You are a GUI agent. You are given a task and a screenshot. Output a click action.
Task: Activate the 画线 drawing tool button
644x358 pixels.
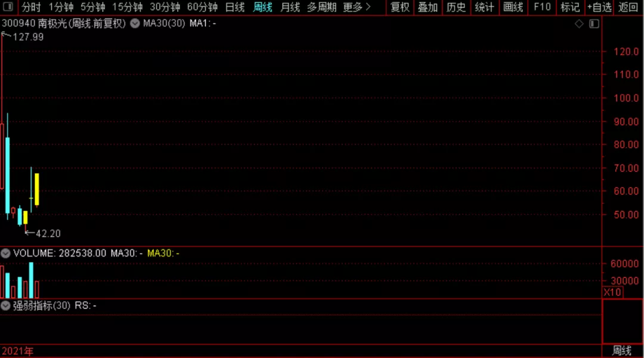(x=513, y=7)
